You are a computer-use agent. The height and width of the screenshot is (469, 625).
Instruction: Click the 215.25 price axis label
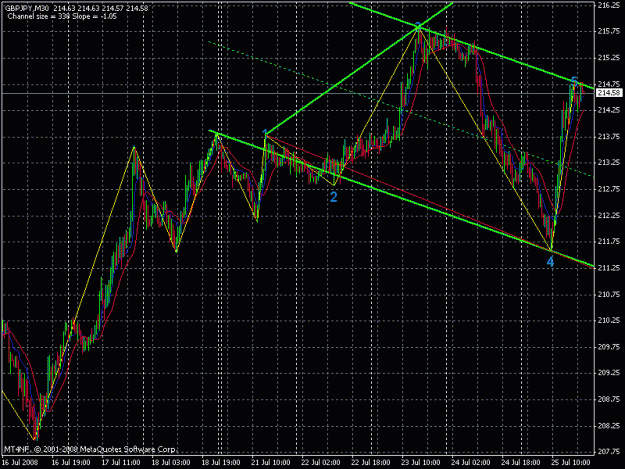609,58
